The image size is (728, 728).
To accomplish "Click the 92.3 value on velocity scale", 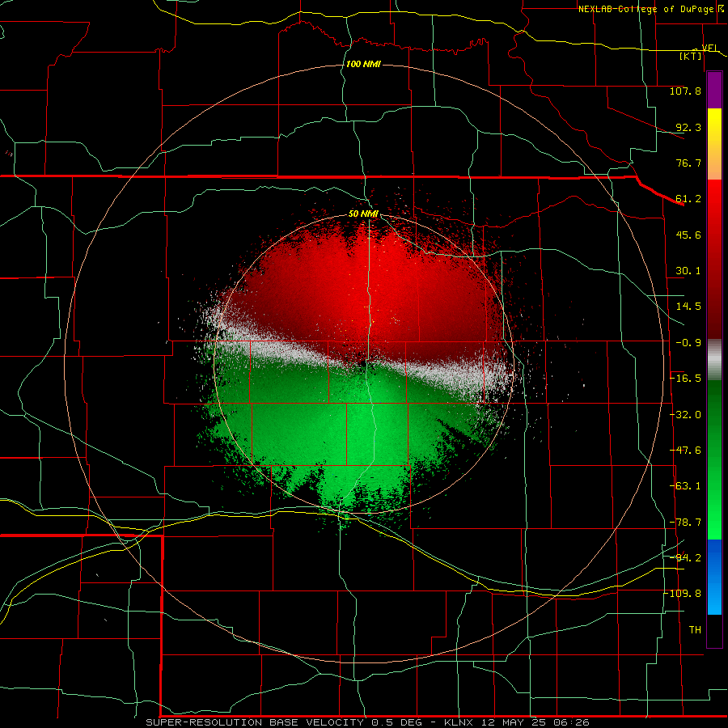I will point(688,127).
